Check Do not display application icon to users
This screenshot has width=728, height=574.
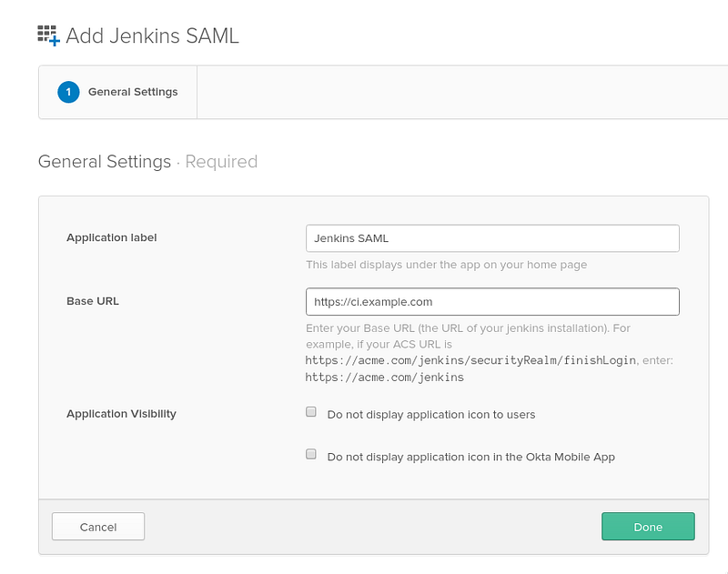tap(311, 412)
